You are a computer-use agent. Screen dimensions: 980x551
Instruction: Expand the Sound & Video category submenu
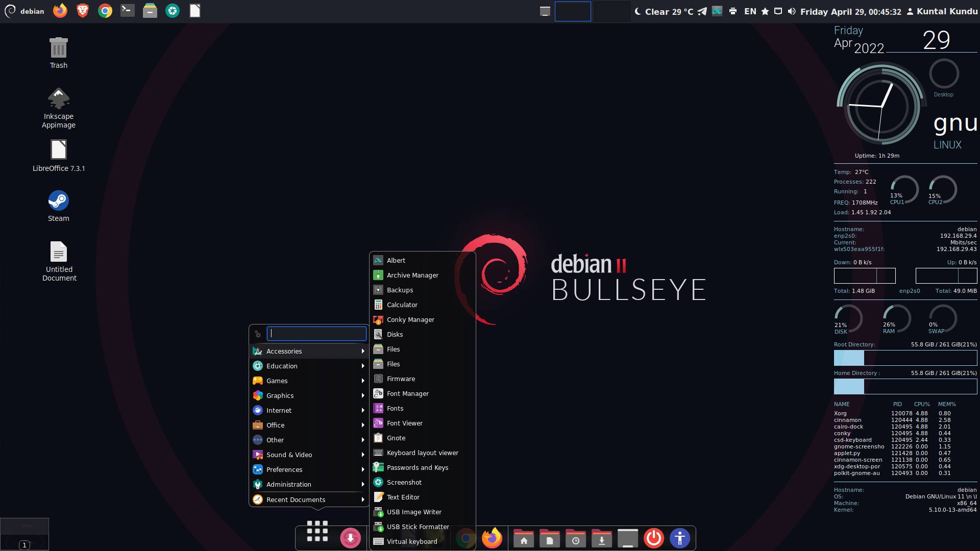[309, 455]
